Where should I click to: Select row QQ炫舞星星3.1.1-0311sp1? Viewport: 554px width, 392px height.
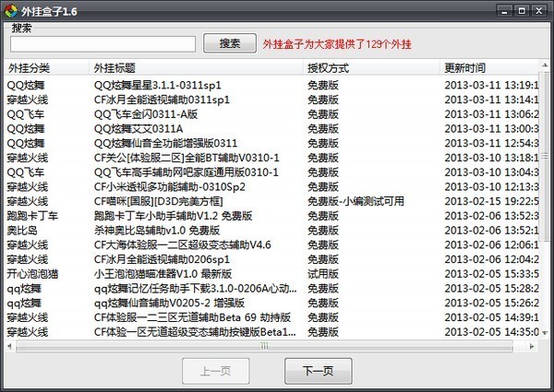272,85
